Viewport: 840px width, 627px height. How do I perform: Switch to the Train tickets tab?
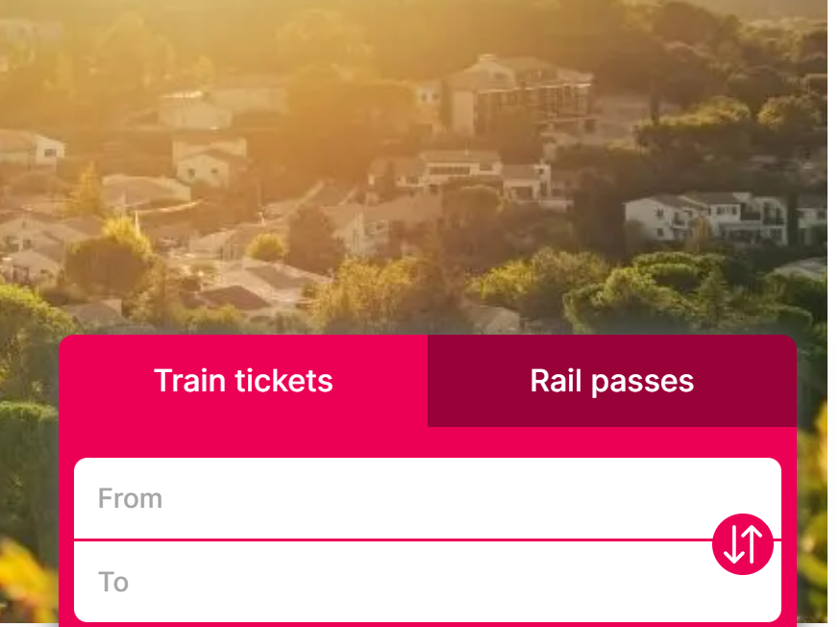(243, 381)
